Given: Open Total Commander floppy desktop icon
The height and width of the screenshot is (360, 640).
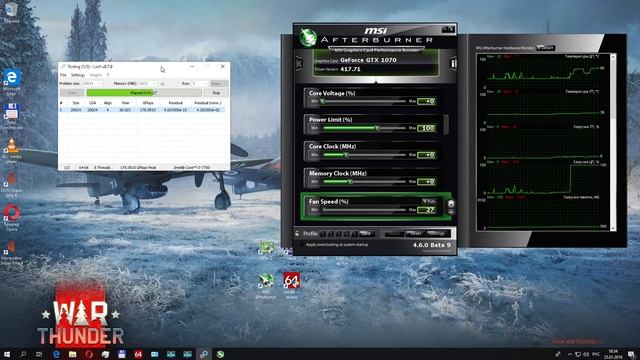Looking at the screenshot, I should 11,116.
